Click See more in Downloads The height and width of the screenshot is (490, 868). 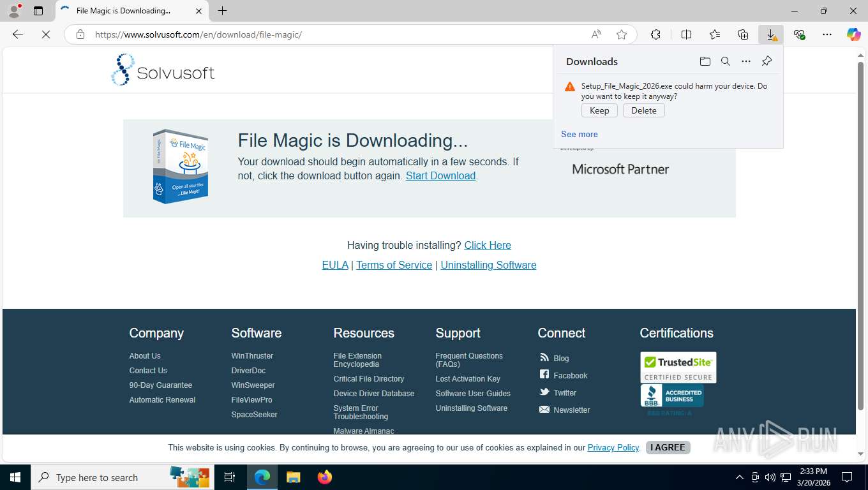point(580,134)
